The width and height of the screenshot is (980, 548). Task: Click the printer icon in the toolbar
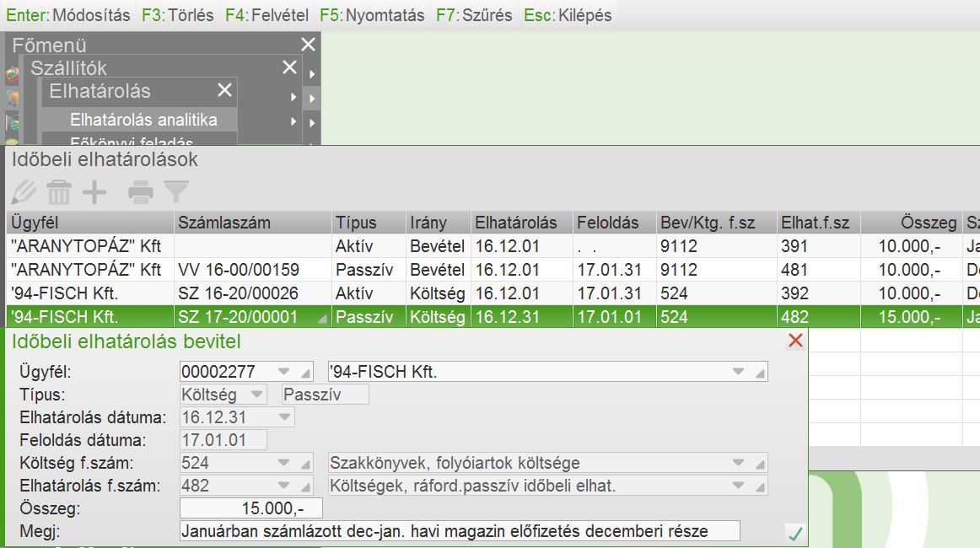click(141, 192)
